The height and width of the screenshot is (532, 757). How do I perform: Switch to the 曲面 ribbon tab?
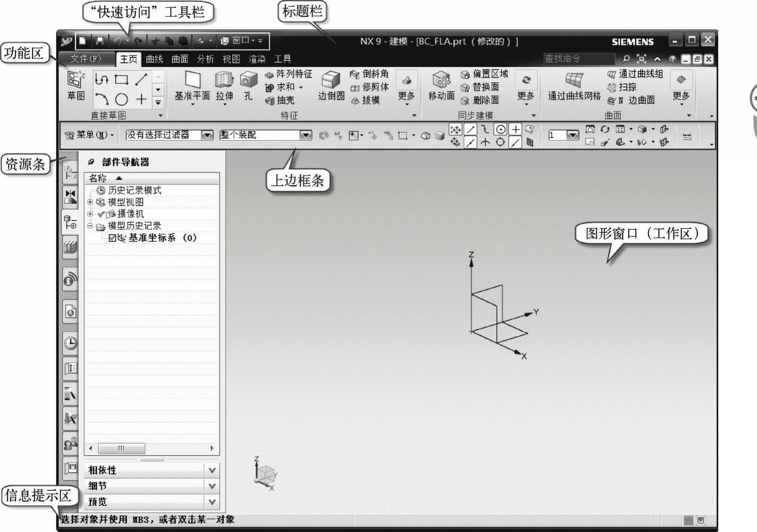click(x=180, y=59)
